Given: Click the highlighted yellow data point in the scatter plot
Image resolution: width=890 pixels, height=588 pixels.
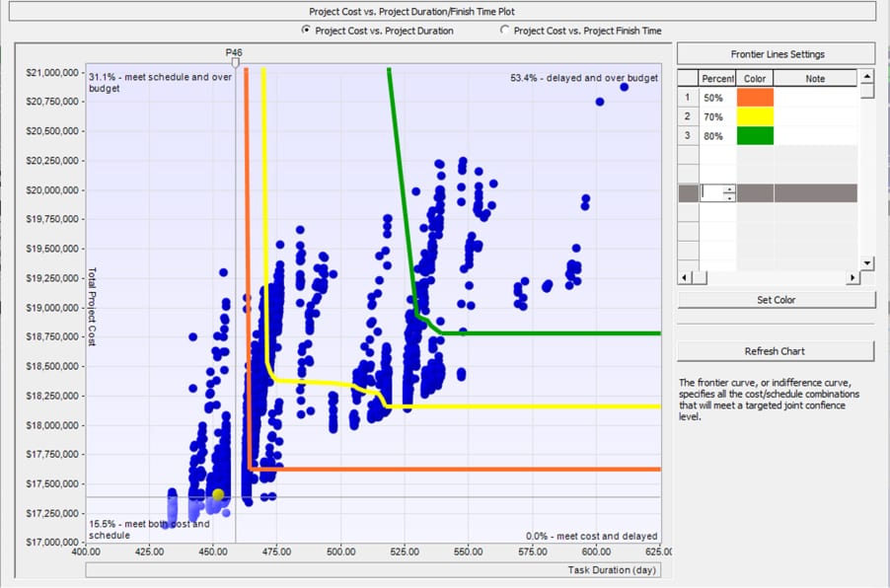Looking at the screenshot, I should click(x=217, y=493).
